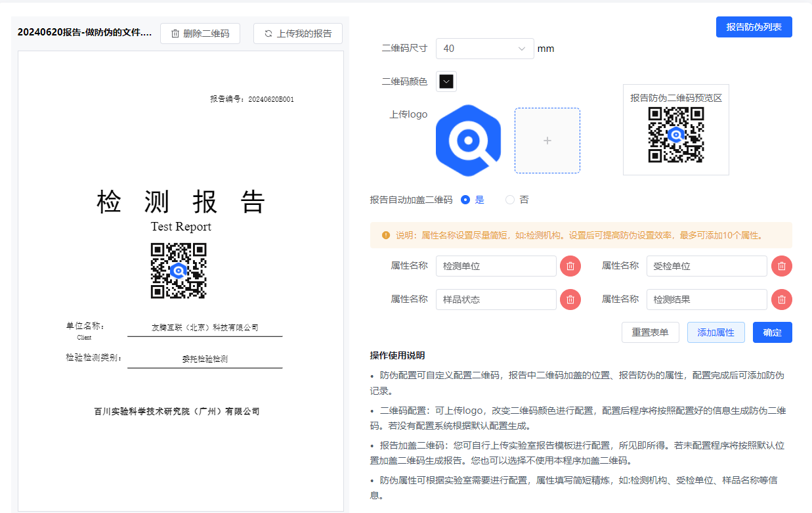Viewport: 812px width, 513px height.
Task: Click the 检 测 报 告 title on the report
Action: tap(181, 202)
